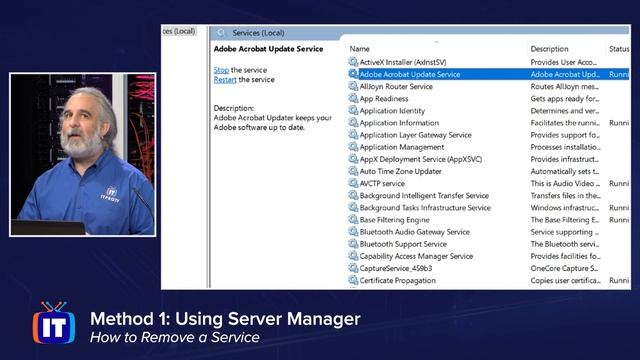Click 'Services (Local)' title in the pane header
Viewport: 640px width, 360px height.
coord(258,33)
